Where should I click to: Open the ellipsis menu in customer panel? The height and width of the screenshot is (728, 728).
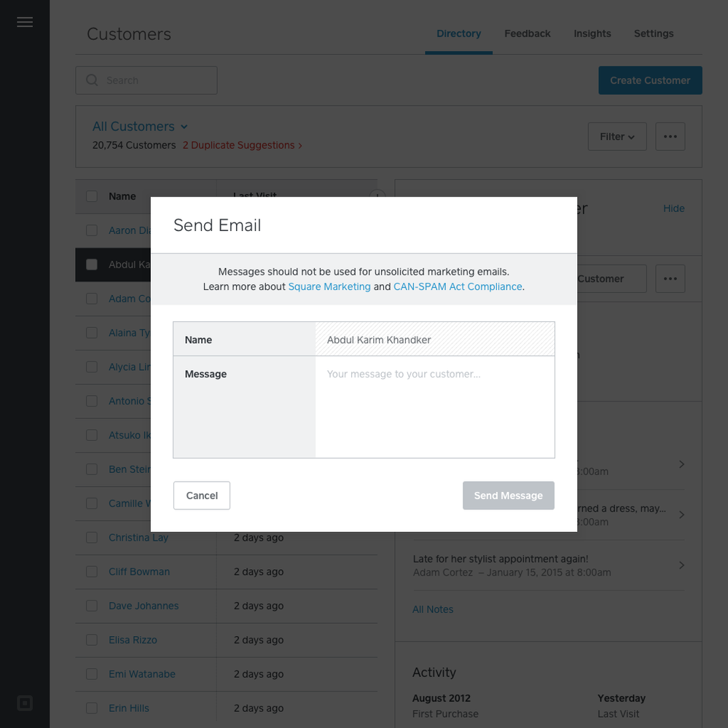click(670, 278)
